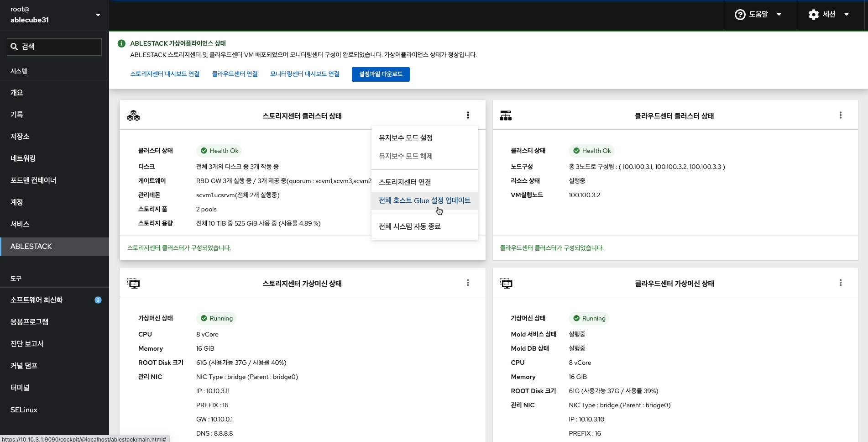Image resolution: width=868 pixels, height=442 pixels.
Task: Click the 설정파일 다운로드 button
Action: click(381, 74)
